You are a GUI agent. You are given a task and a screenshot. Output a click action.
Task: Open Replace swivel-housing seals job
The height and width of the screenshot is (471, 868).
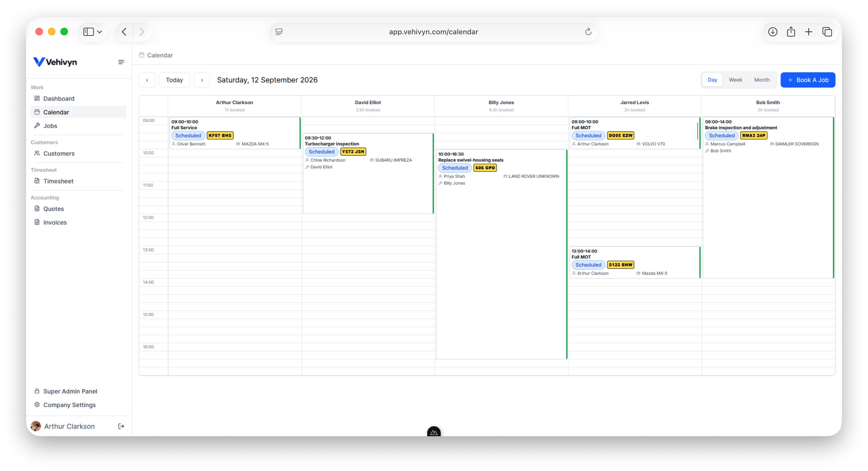[x=501, y=254]
